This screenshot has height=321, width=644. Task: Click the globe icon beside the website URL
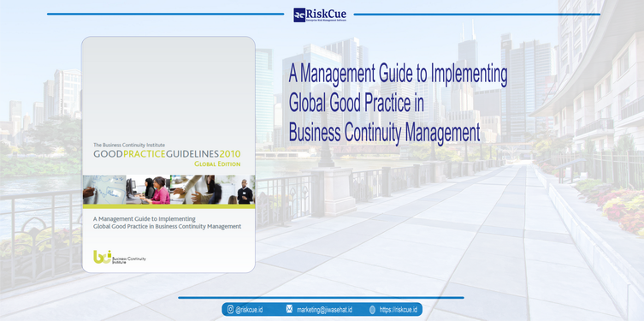click(372, 310)
